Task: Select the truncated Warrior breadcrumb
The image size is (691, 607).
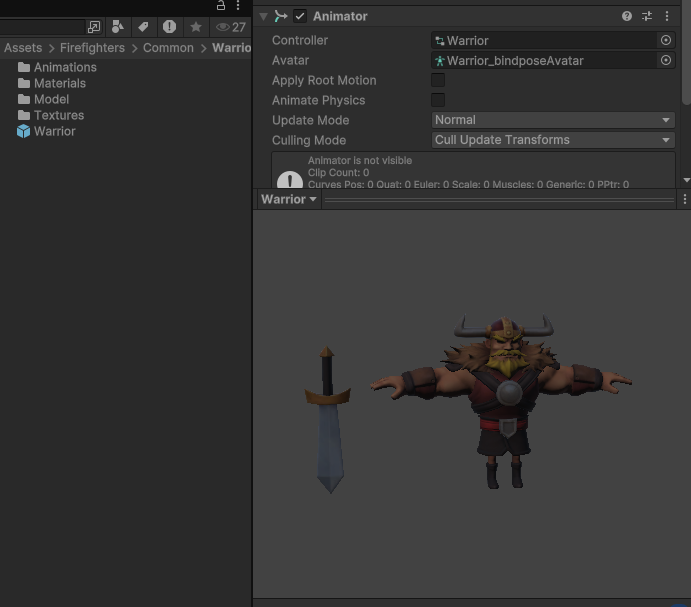Action: (x=231, y=48)
